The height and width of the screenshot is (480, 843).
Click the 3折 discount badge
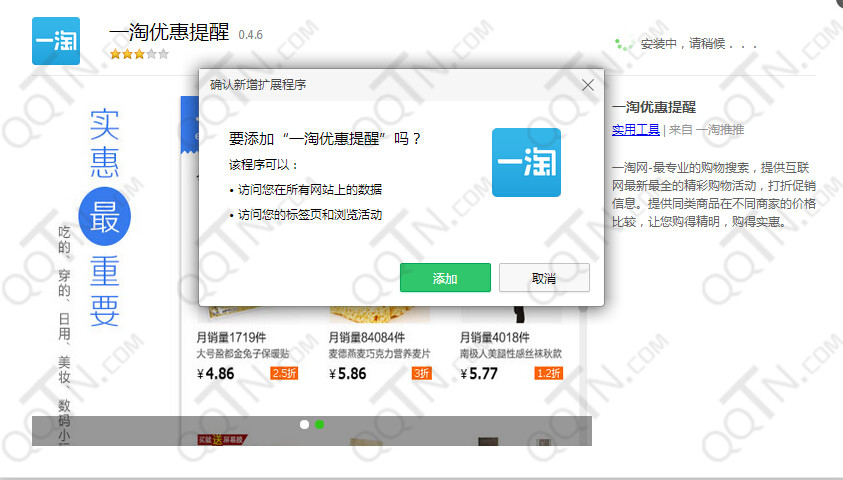click(422, 373)
